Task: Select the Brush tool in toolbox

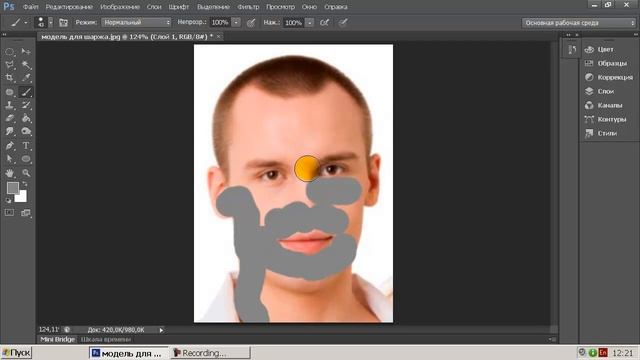Action: 26,92
